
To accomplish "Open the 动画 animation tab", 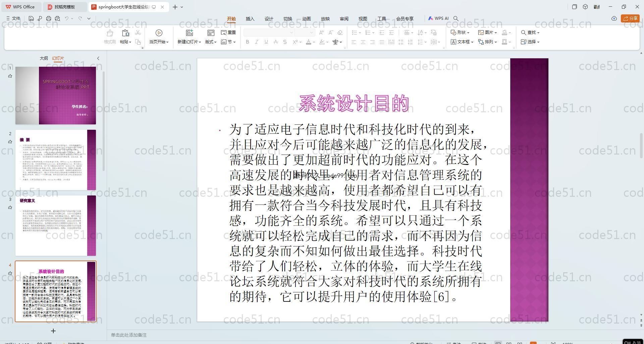I will coord(307,19).
